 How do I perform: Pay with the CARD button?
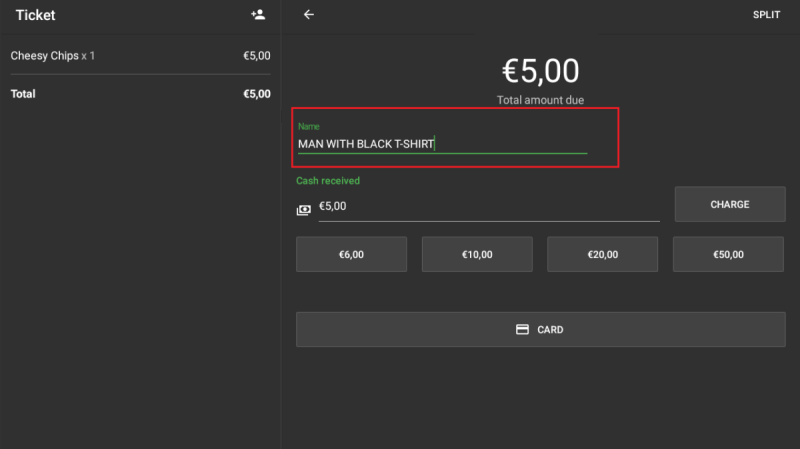pyautogui.click(x=540, y=329)
